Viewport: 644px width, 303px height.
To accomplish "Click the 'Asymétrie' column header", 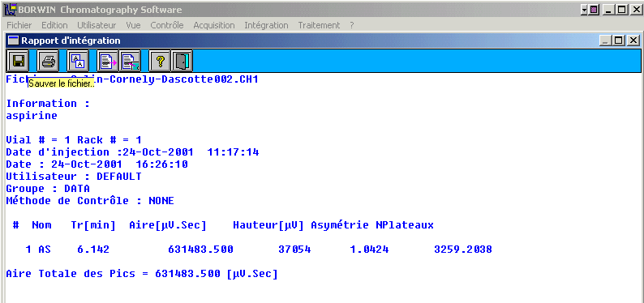I will (x=340, y=225).
